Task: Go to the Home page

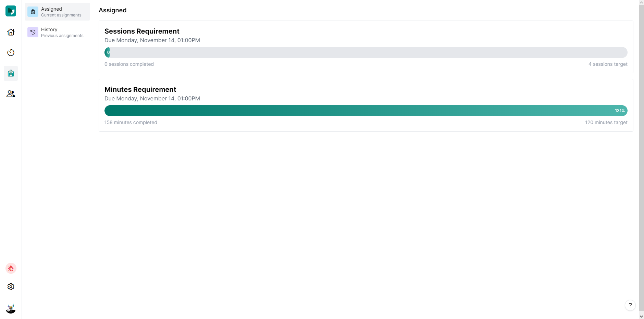Action: pyautogui.click(x=11, y=32)
